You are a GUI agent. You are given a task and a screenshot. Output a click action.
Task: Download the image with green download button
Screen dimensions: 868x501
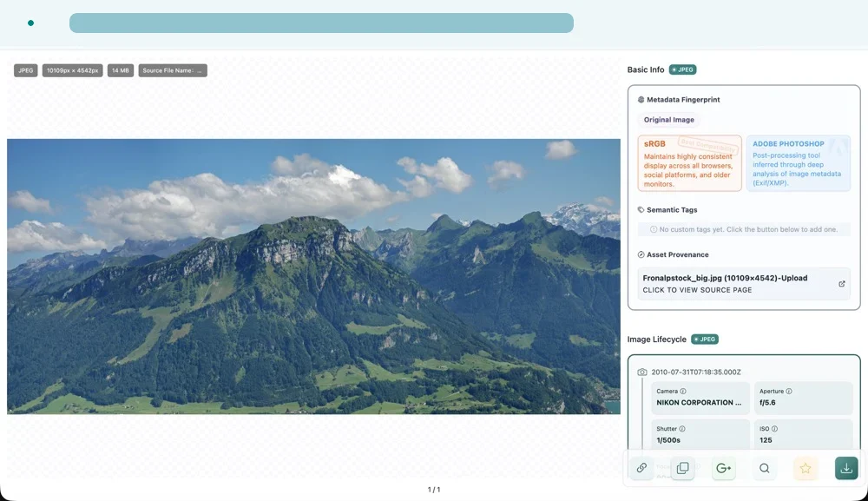tap(846, 468)
